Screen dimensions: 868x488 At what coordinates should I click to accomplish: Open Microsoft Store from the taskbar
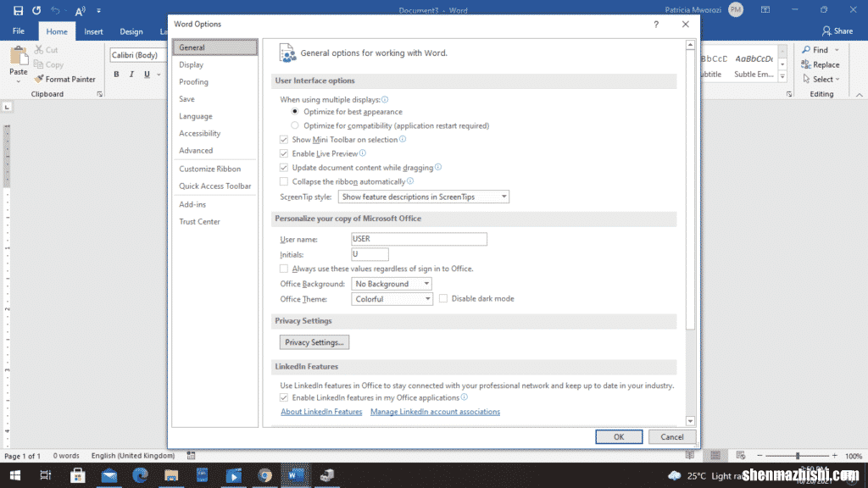click(77, 475)
